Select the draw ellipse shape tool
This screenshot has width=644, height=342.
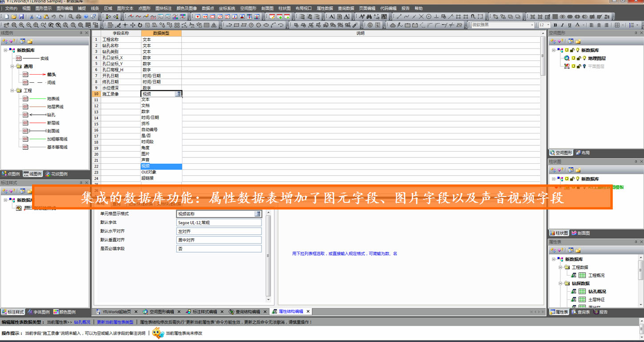pyautogui.click(x=266, y=25)
